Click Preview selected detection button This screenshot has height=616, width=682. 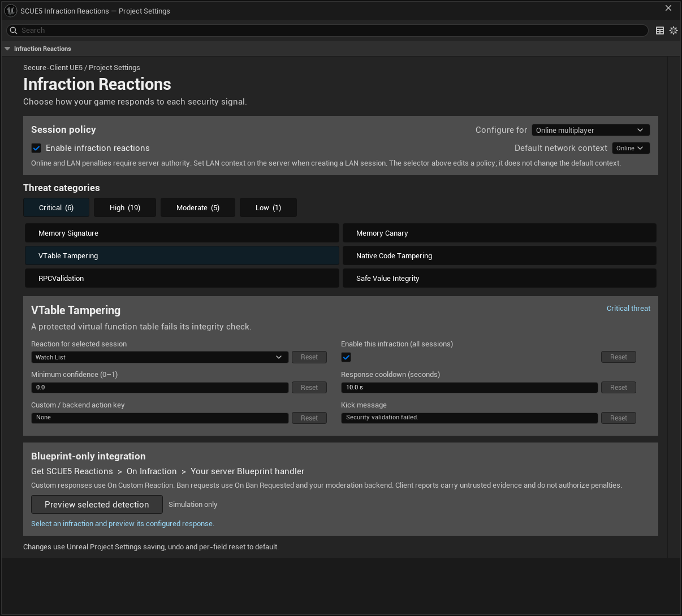pos(97,504)
